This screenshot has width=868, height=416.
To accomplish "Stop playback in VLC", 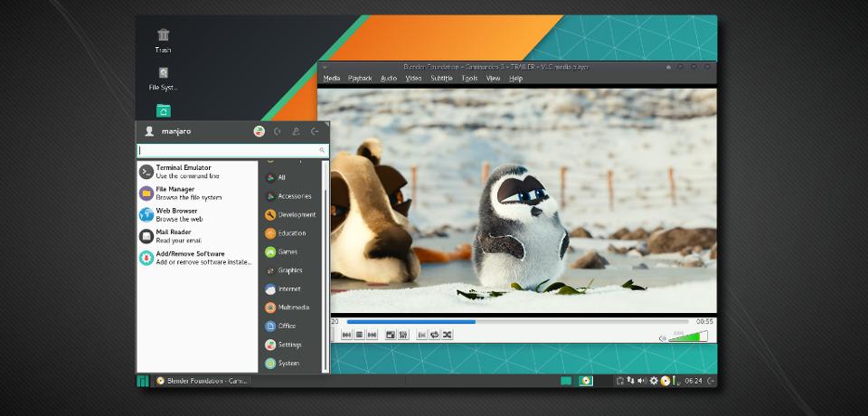I will tap(359, 335).
